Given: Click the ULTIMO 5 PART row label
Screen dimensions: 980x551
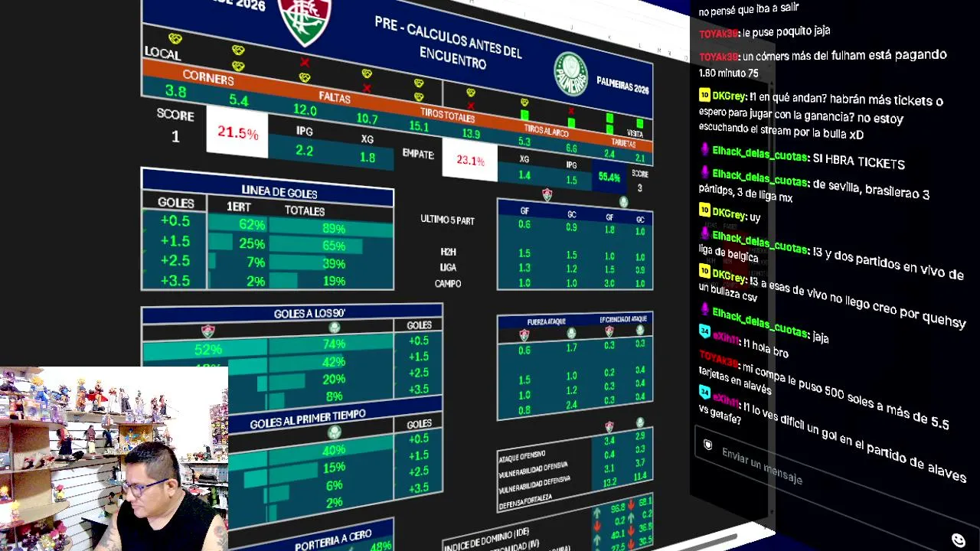Looking at the screenshot, I should pyautogui.click(x=447, y=220).
